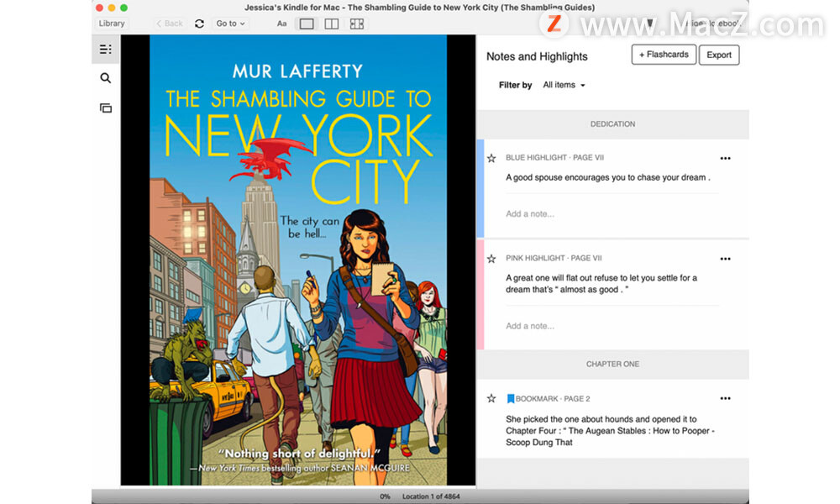840x504 pixels.
Task: Click the book cover page image
Action: tap(298, 260)
